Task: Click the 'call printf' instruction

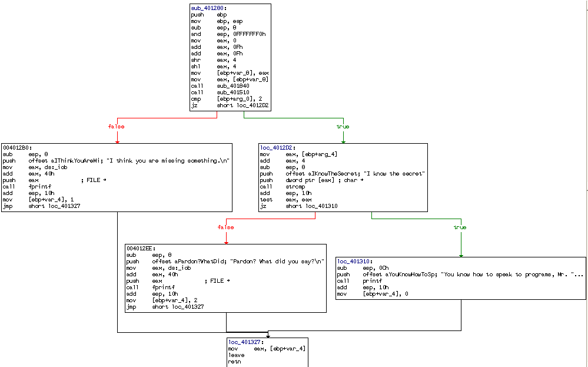Action: pyautogui.click(x=360, y=280)
